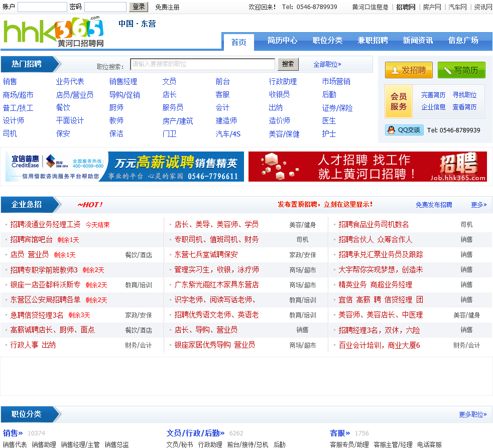Open the 东营七兵堂诚聘保安 job posting

coord(206,254)
